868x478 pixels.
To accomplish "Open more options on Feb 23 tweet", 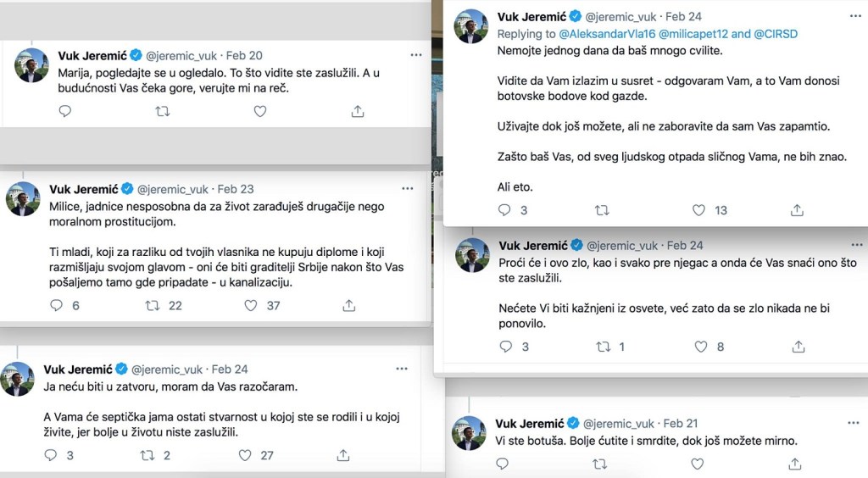I will [x=406, y=189].
